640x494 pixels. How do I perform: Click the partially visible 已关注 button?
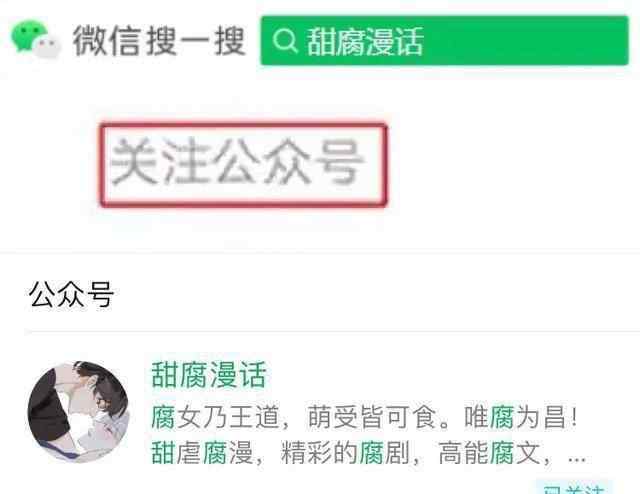tap(574, 487)
